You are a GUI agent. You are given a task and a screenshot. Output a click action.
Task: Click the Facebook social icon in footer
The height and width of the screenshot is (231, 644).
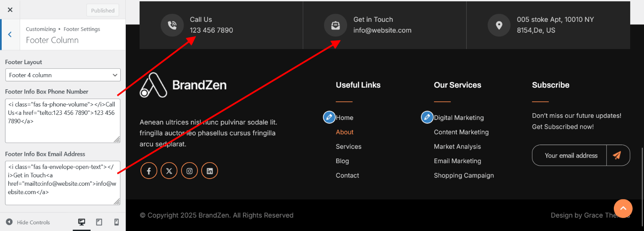click(149, 171)
